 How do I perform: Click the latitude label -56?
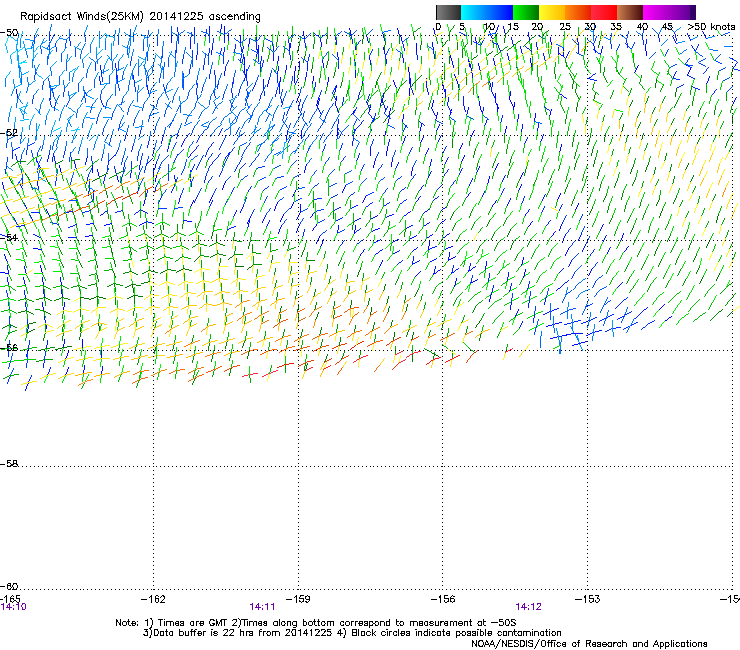coord(9,348)
